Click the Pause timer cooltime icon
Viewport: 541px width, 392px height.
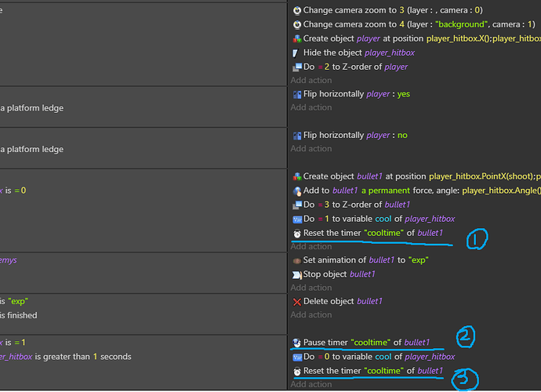(x=296, y=343)
